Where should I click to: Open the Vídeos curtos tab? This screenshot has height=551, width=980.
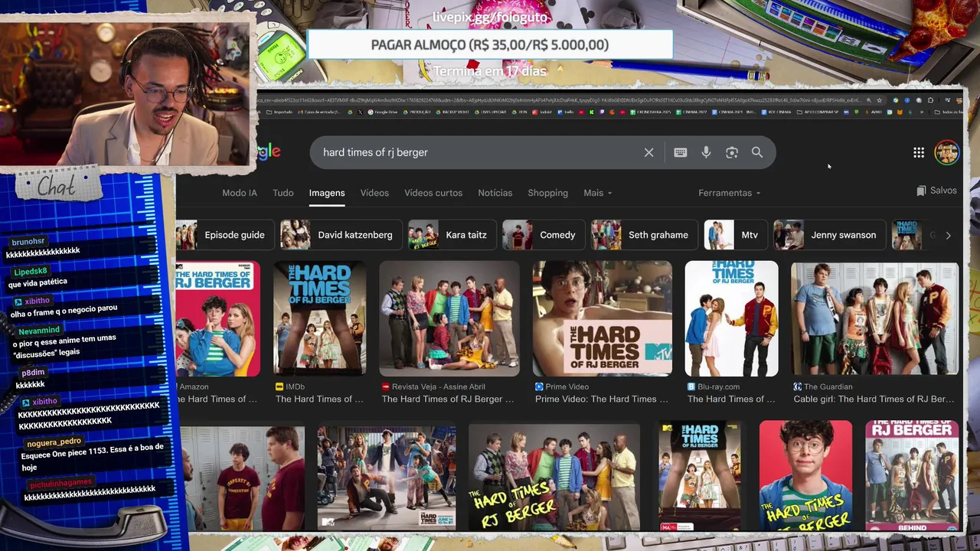[x=433, y=193]
